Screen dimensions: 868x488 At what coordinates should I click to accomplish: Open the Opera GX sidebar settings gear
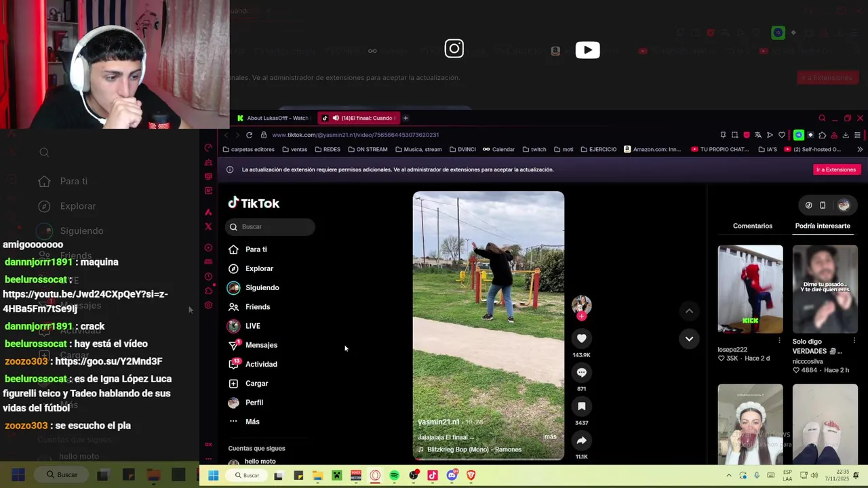(x=208, y=306)
